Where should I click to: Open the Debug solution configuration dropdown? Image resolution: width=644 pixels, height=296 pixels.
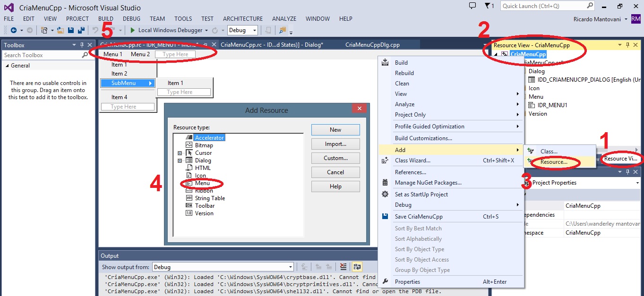click(x=242, y=30)
